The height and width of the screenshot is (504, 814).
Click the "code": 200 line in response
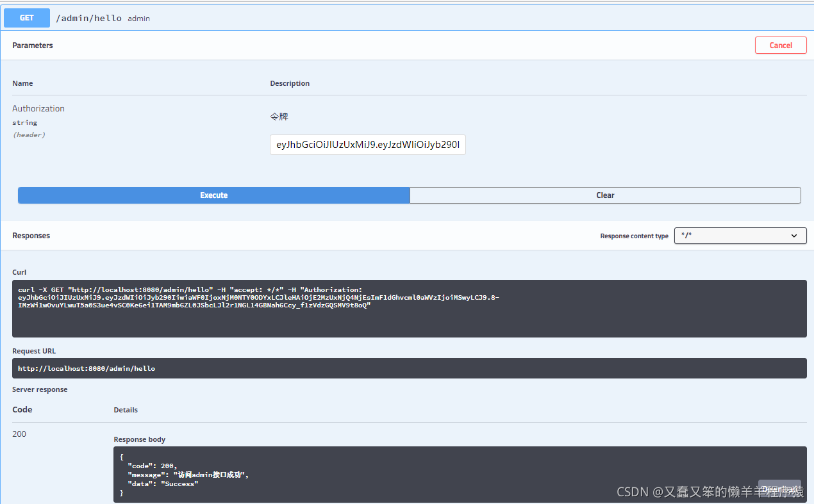coord(152,466)
